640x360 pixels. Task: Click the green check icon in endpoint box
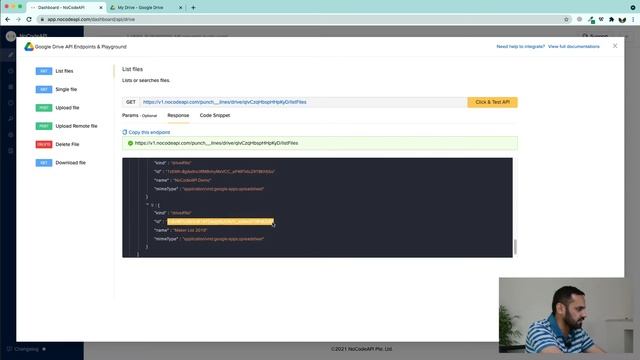click(x=130, y=143)
